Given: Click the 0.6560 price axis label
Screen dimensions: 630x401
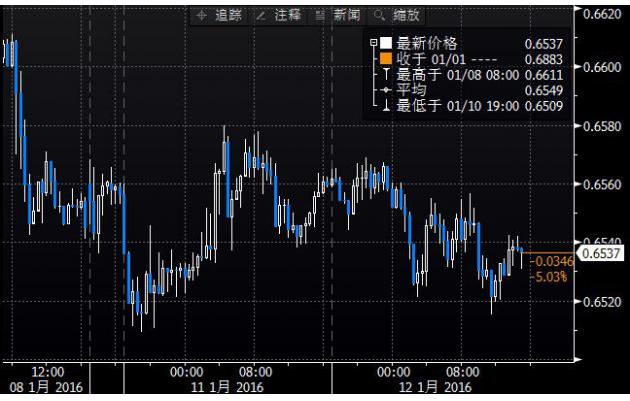Looking at the screenshot, I should pyautogui.click(x=602, y=185).
